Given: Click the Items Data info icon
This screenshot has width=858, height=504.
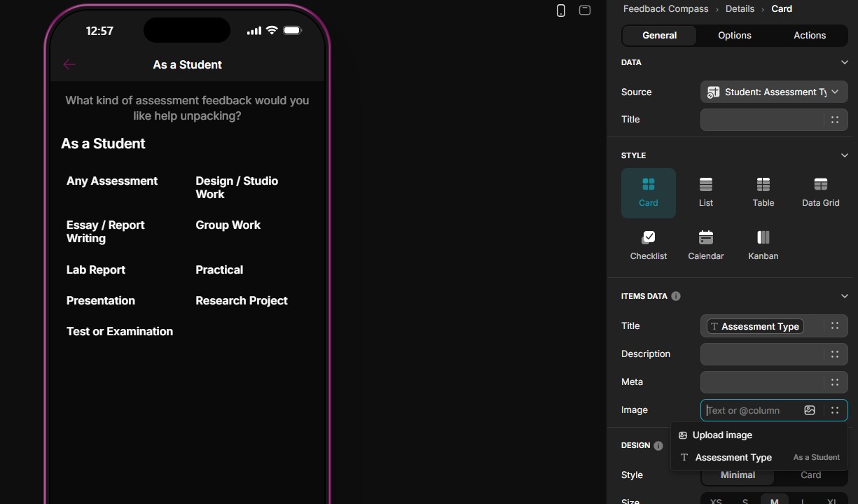Looking at the screenshot, I should [x=676, y=296].
